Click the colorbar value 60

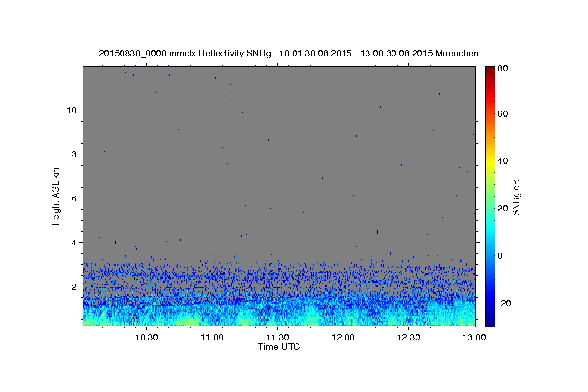pos(502,113)
